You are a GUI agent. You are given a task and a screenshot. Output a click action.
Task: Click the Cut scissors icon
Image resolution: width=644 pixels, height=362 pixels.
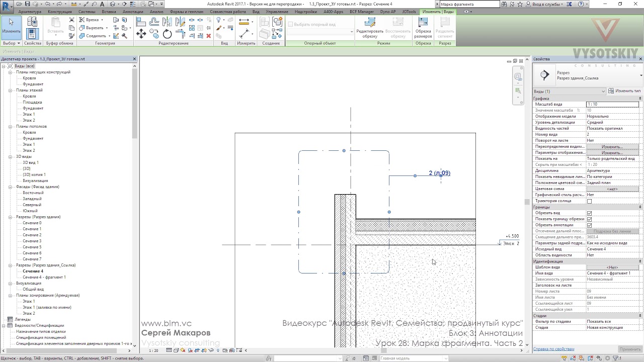(72, 20)
